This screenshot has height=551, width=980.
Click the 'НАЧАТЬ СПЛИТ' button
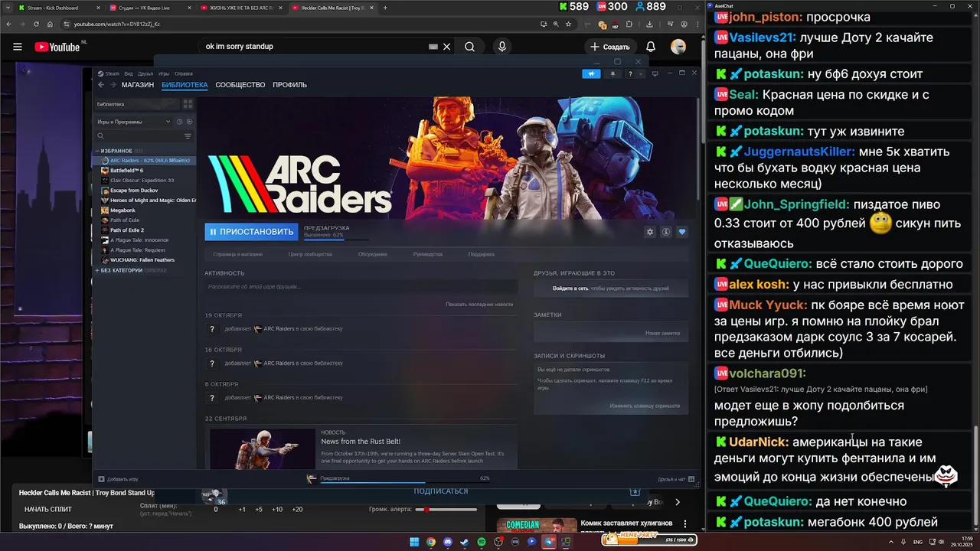(x=48, y=509)
